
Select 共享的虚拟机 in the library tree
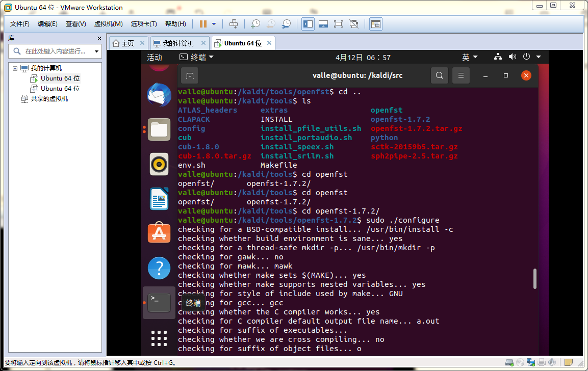[49, 98]
